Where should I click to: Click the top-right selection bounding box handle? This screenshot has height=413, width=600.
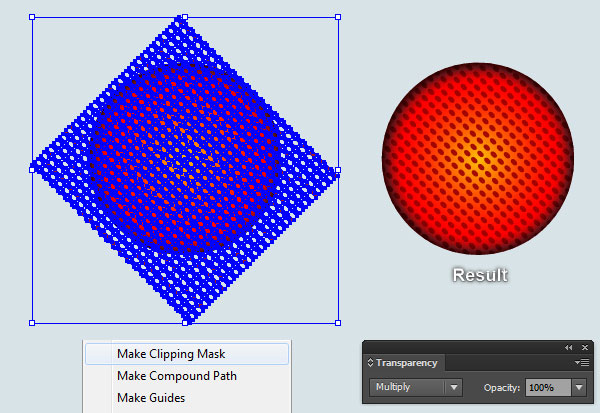338,17
